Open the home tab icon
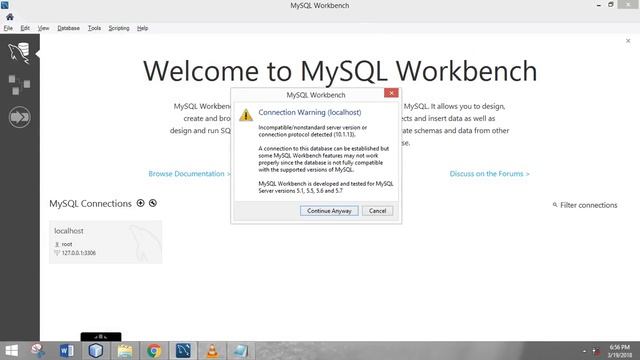Screen dimensions: 640x360 coord(10,17)
